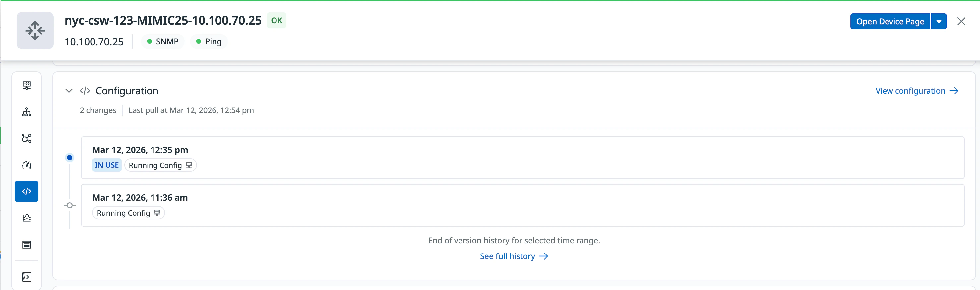Click the hierarchy tree sidebar icon

tap(26, 112)
